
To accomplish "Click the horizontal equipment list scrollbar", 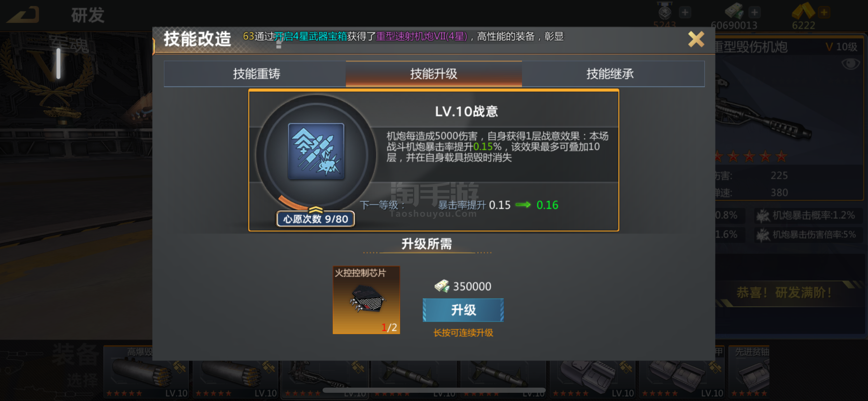I will tap(434, 390).
